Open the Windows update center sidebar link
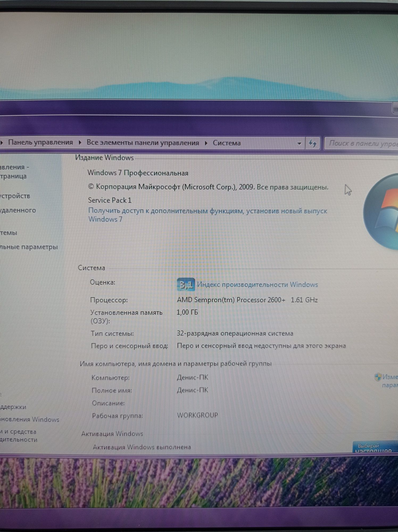The image size is (398, 532). click(x=30, y=419)
